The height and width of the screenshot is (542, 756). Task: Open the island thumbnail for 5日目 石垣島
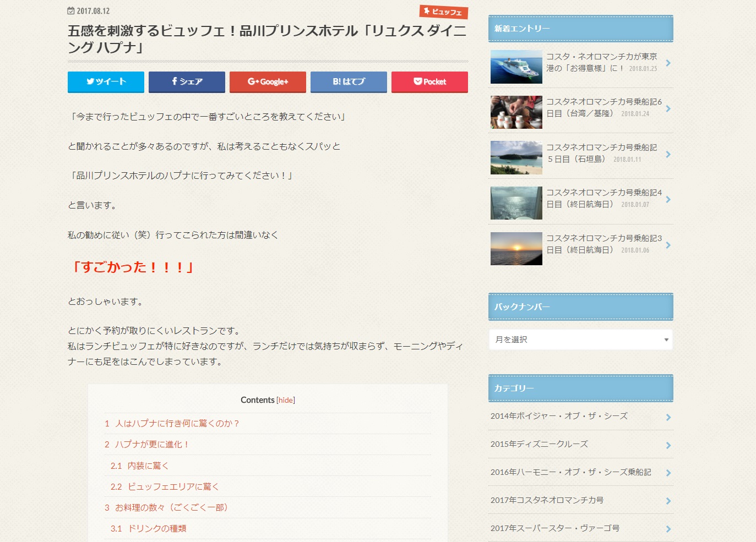click(x=516, y=158)
